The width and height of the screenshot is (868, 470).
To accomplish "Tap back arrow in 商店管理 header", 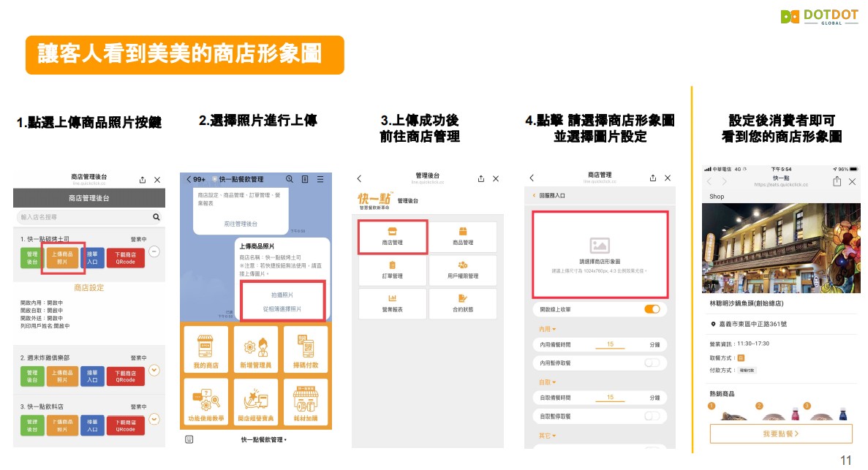I will pyautogui.click(x=532, y=178).
